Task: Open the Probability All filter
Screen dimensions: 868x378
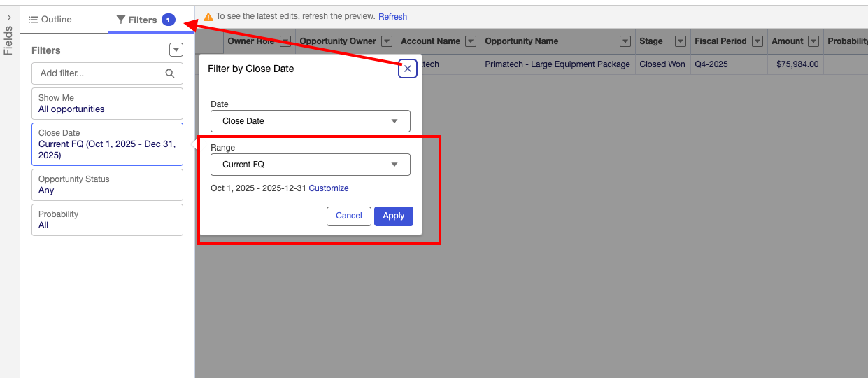Action: click(x=107, y=220)
